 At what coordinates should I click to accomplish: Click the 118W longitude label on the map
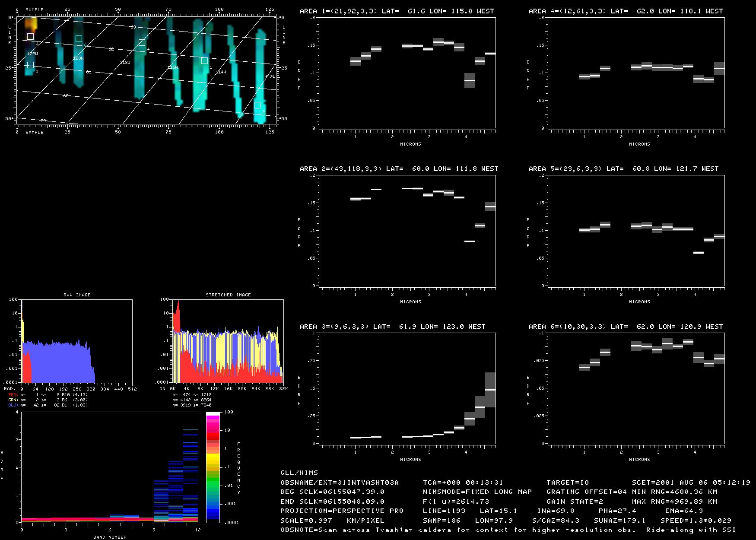tap(125, 63)
